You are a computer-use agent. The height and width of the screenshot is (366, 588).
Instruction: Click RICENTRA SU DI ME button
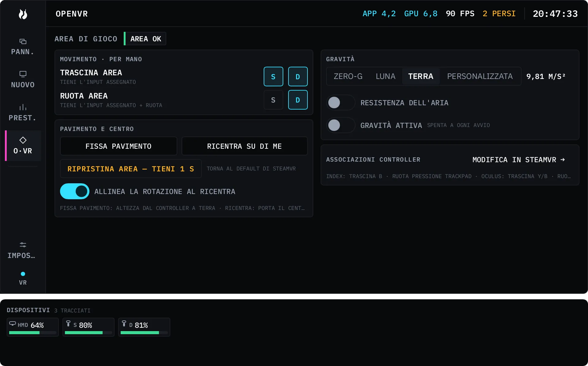(x=244, y=146)
